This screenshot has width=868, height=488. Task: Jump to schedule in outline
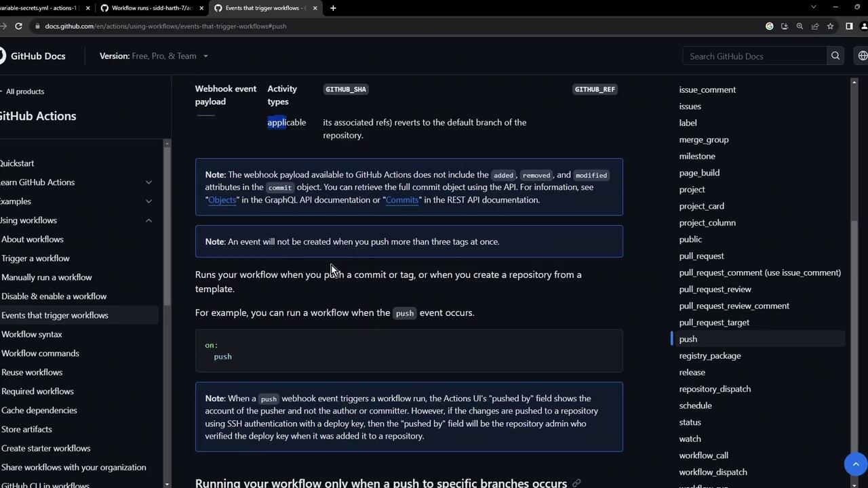pyautogui.click(x=696, y=405)
